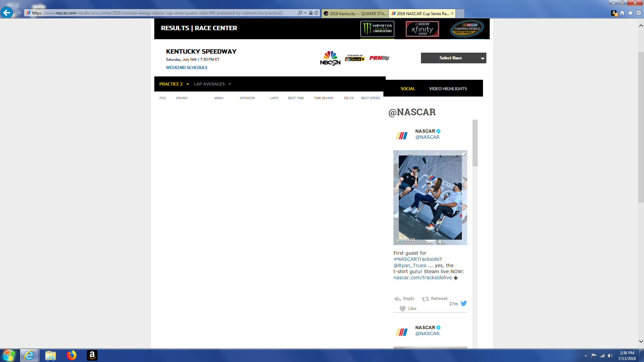Viewport: 644px width, 362px height.
Task: Open Firefox from the taskbar
Action: click(x=71, y=355)
